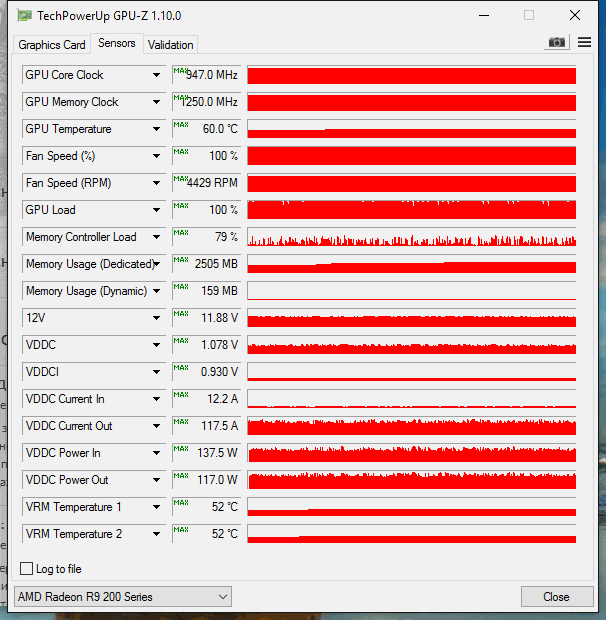Expand the VRM Temperature 1 dropdown
Viewport: 606px width, 620px height.
tap(157, 507)
